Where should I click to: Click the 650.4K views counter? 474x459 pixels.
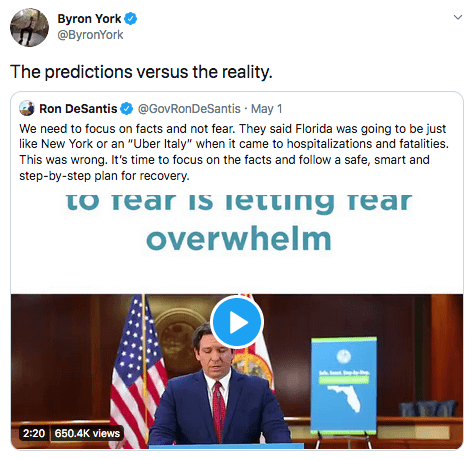pos(87,433)
